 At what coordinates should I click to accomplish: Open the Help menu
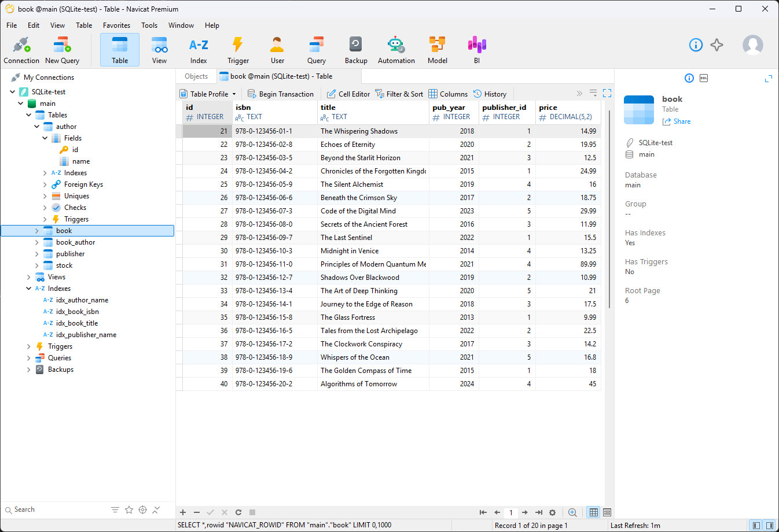tap(212, 25)
